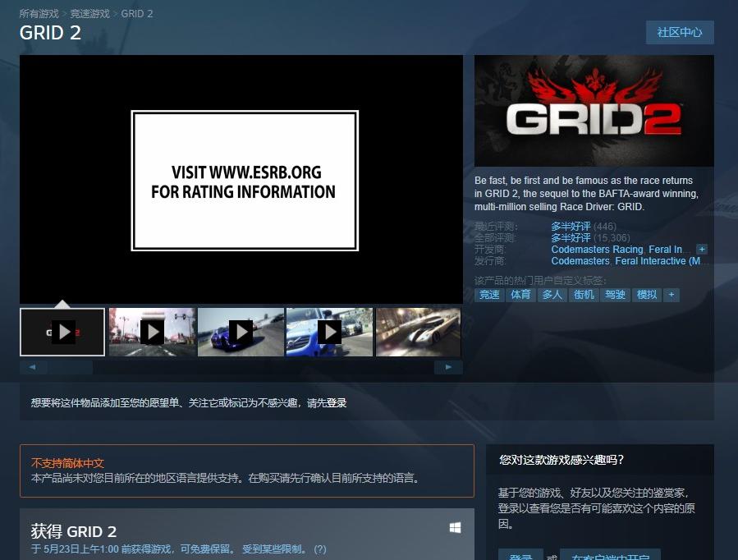Screen dimensions: 738x560
Task: Expand developer list with plus button
Action: pyautogui.click(x=702, y=249)
